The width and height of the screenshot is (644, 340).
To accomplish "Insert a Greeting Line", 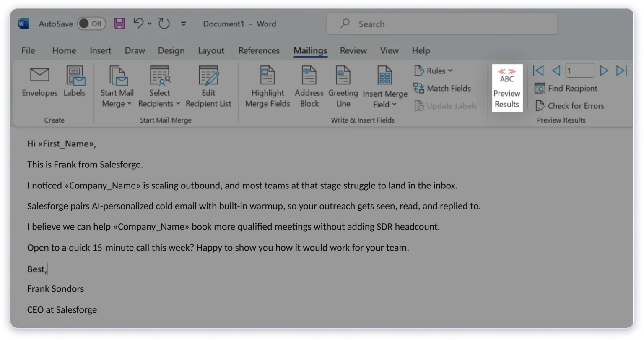I will (x=343, y=87).
